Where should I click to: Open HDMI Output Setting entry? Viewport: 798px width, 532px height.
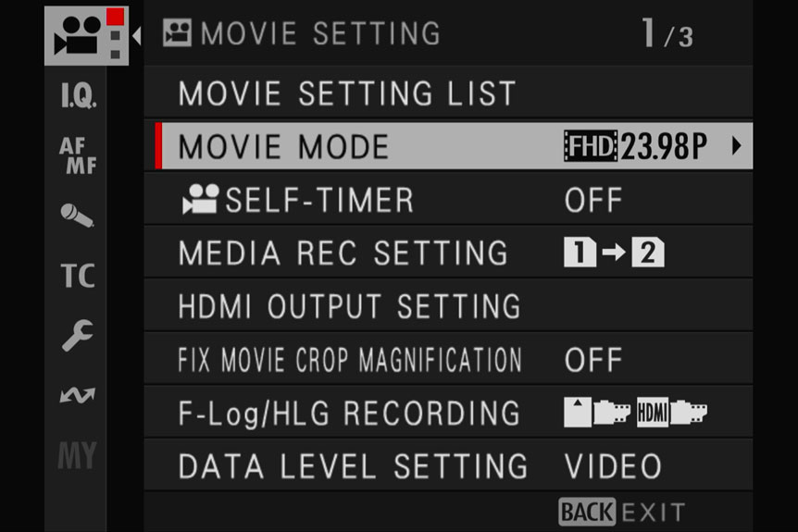click(448, 306)
